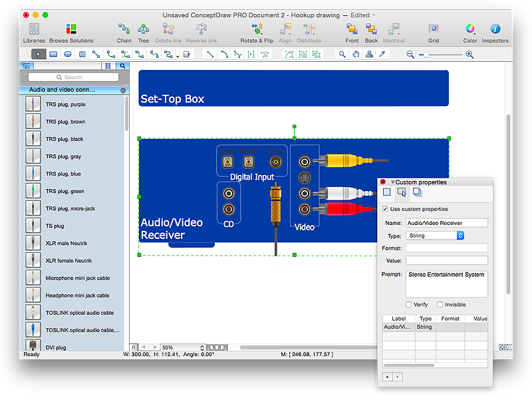Toggle the Grid display

coord(434,33)
